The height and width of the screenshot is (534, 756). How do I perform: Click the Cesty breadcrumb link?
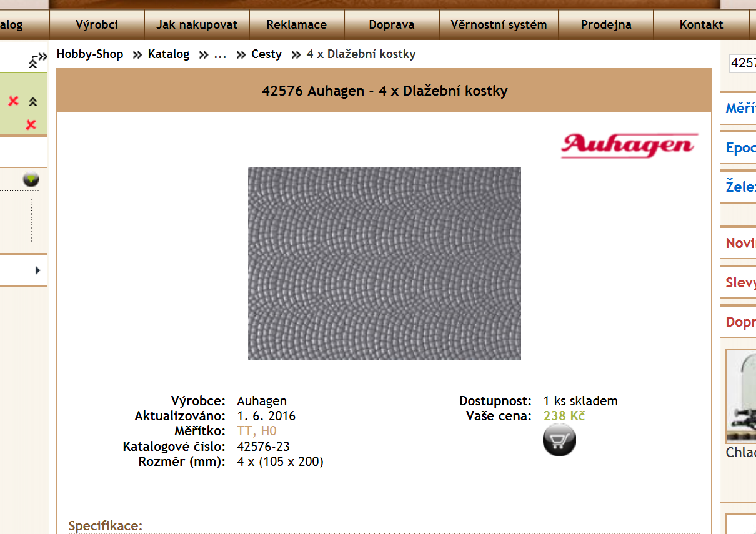(x=266, y=54)
